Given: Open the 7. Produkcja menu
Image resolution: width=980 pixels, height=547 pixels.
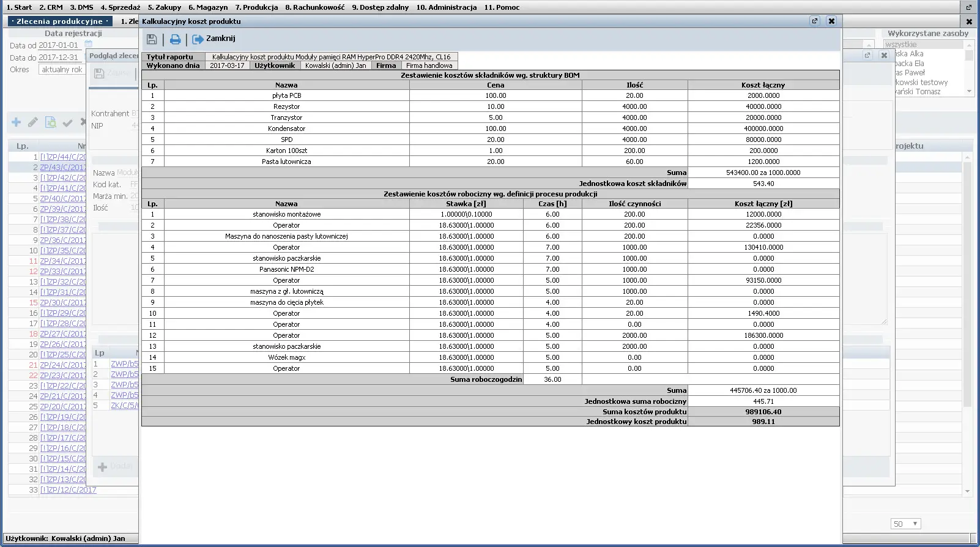Looking at the screenshot, I should (x=256, y=7).
